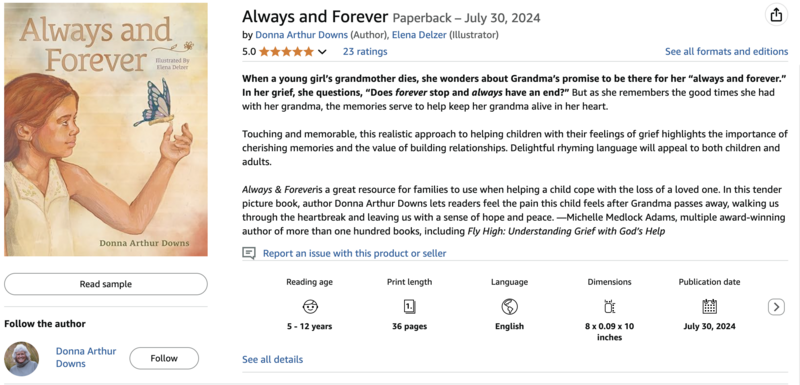Screen dimensions: 800x385
Task: Click the Read sample button
Action: pyautogui.click(x=106, y=284)
